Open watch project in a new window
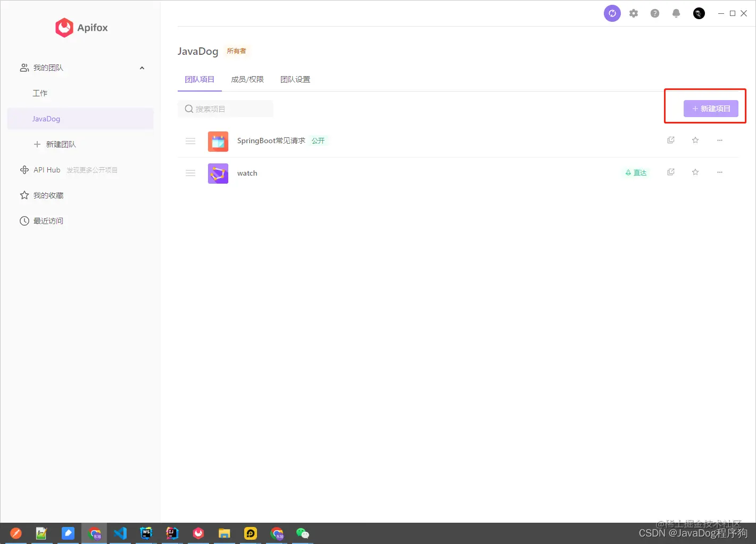Screen dimensions: 756x544 click(671, 172)
